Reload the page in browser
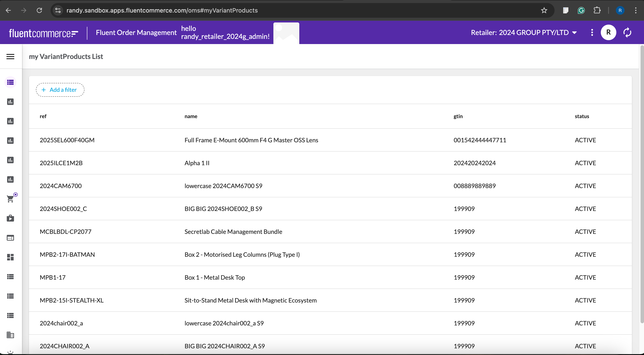This screenshot has height=355, width=644. (x=39, y=11)
